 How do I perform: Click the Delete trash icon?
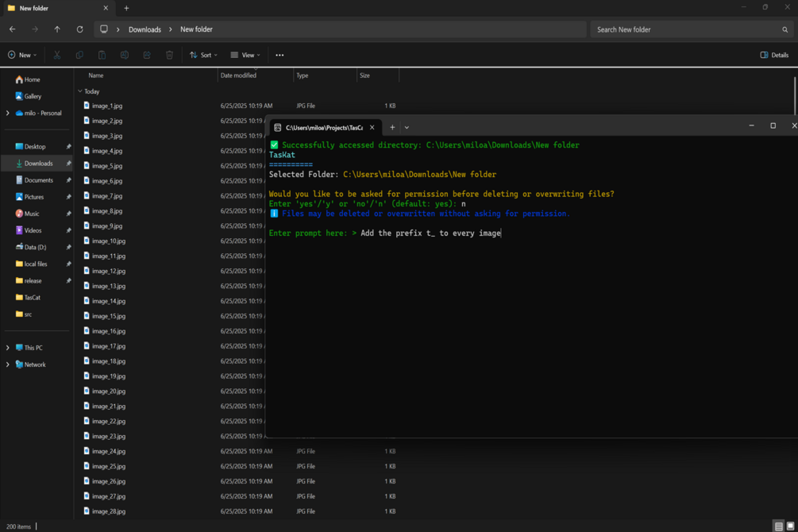point(169,55)
